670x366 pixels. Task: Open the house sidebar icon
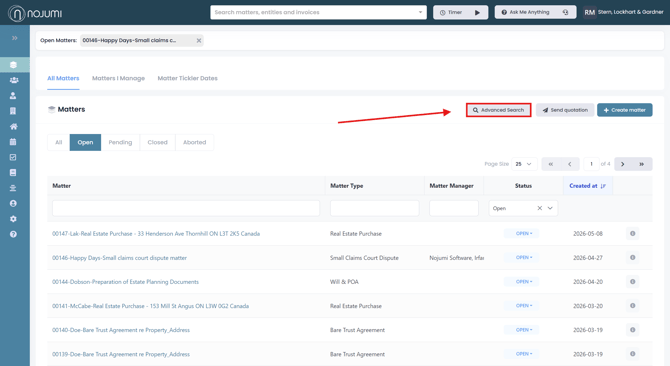pyautogui.click(x=14, y=126)
